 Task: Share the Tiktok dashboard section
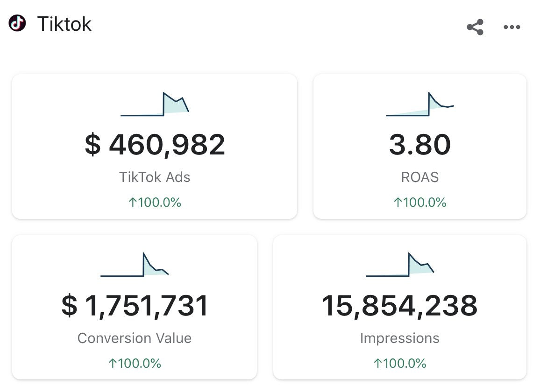click(475, 27)
